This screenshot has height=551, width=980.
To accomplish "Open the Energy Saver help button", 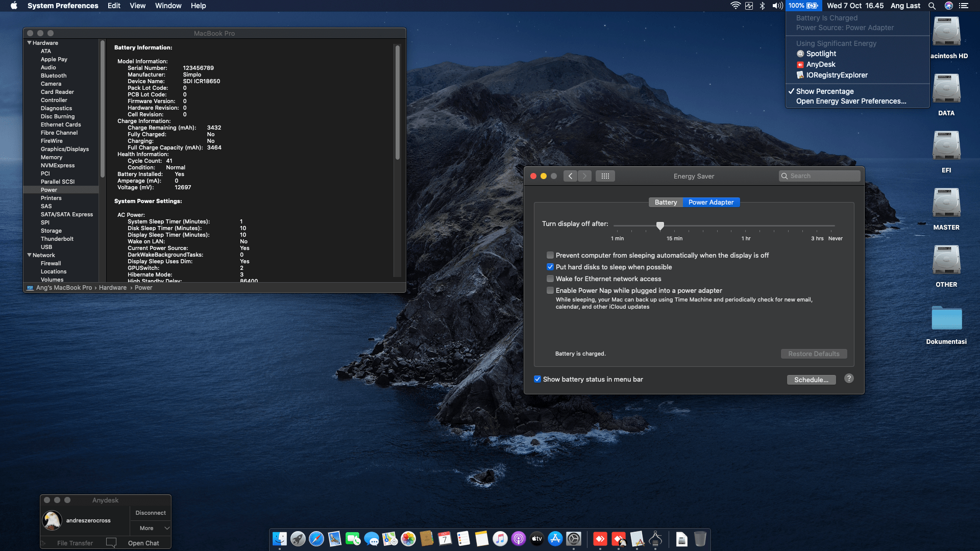I will click(x=849, y=379).
